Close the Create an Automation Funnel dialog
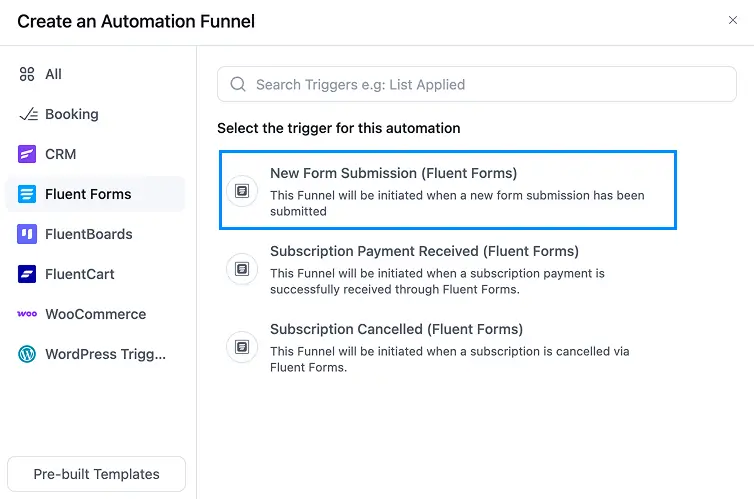This screenshot has height=499, width=754. tap(732, 20)
